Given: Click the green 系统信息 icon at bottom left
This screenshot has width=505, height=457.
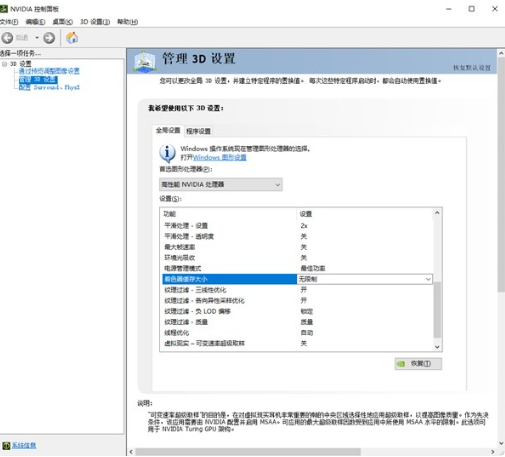Looking at the screenshot, I should coord(6,445).
